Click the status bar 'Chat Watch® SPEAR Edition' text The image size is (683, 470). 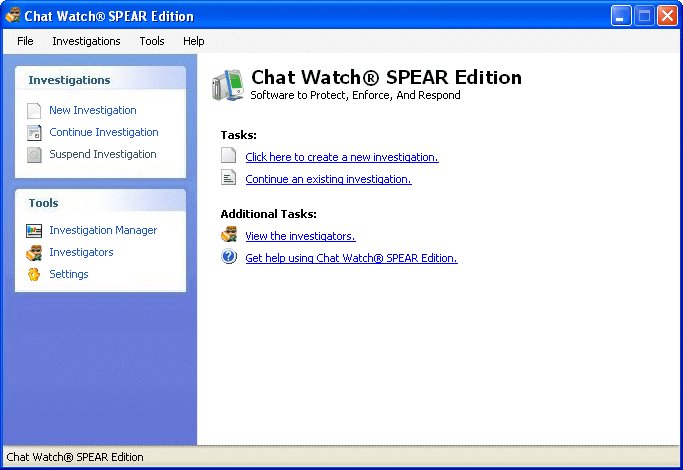(75, 457)
